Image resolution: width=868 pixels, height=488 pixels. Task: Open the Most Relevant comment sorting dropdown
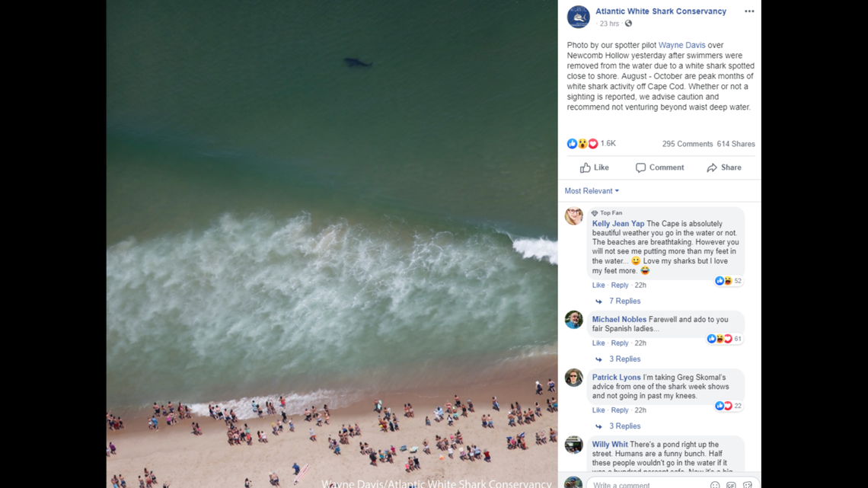(x=592, y=191)
